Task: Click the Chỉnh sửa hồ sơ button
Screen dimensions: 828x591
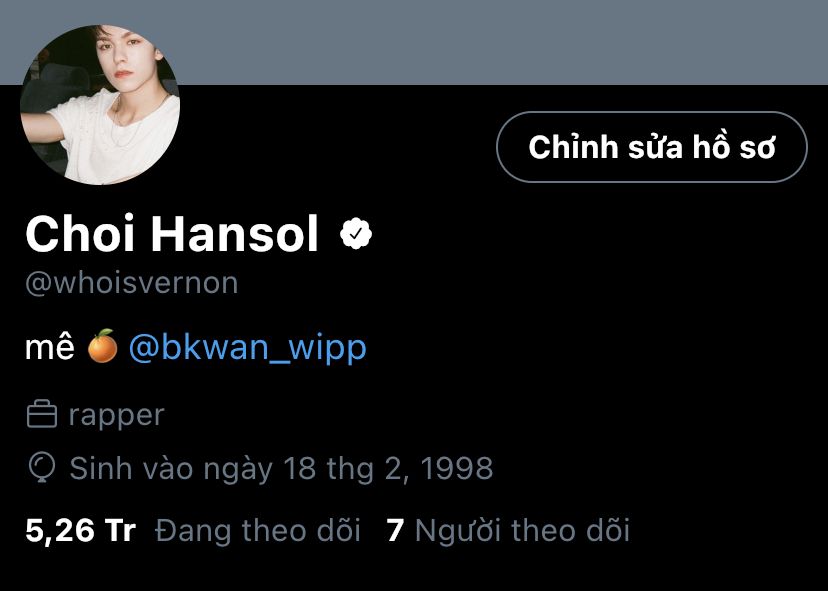Action: coord(652,147)
